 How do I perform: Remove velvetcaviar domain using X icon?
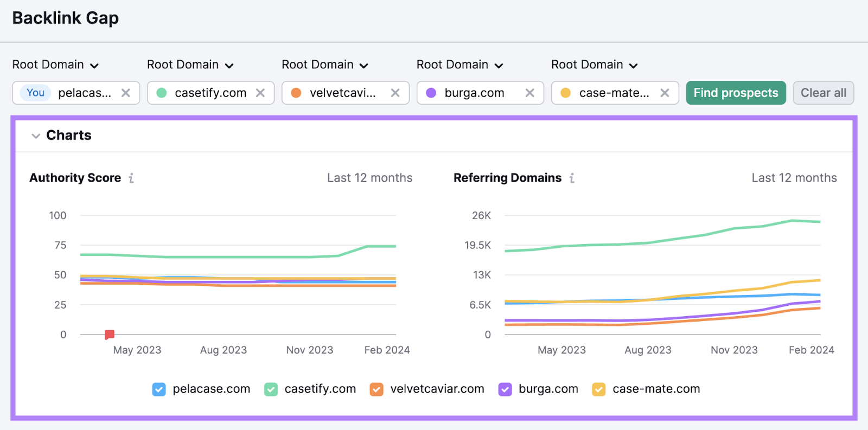[395, 93]
